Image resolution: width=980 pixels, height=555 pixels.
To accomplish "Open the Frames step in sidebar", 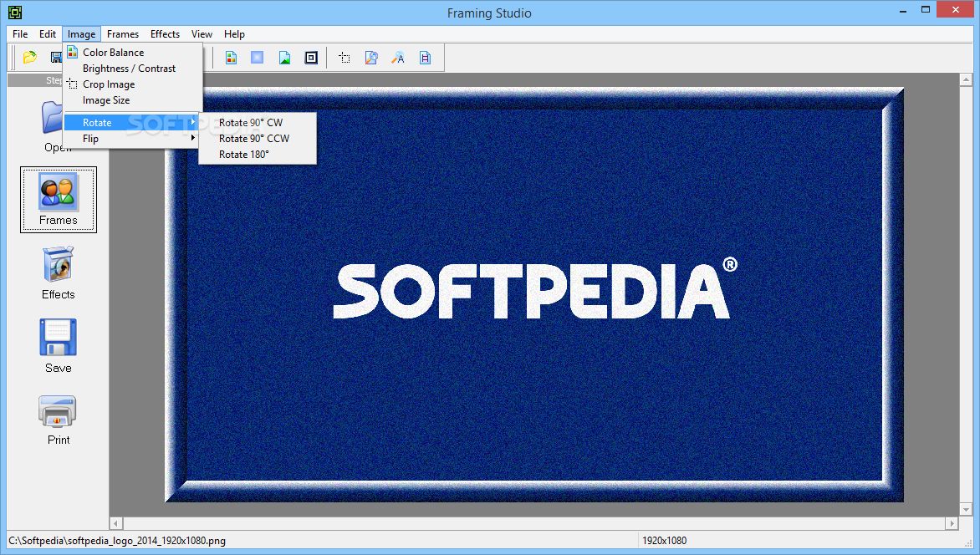I will (x=59, y=200).
